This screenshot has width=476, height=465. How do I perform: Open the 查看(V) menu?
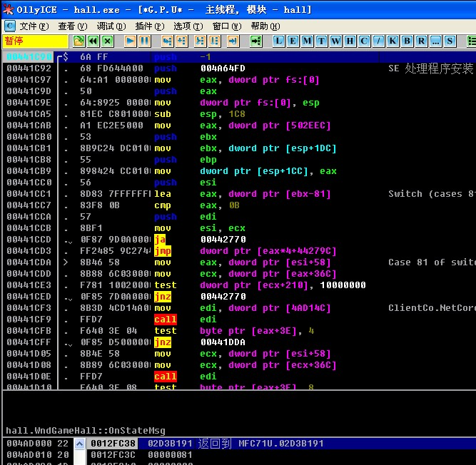coord(73,26)
